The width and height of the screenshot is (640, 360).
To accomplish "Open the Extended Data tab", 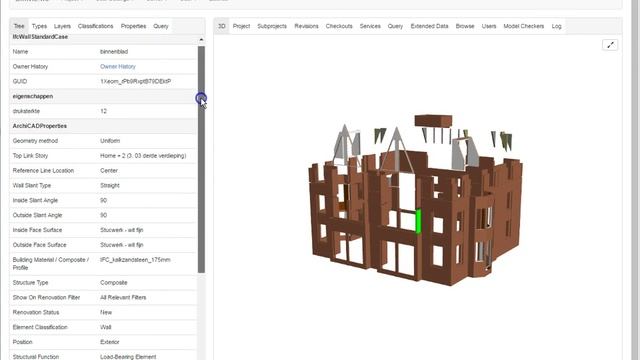I will coord(429,26).
